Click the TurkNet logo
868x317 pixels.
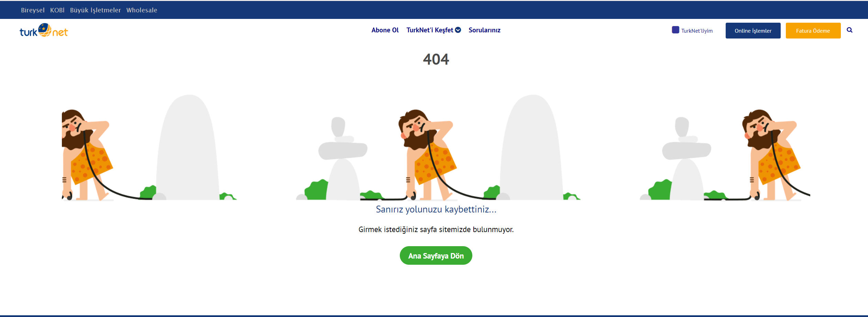pos(44,31)
